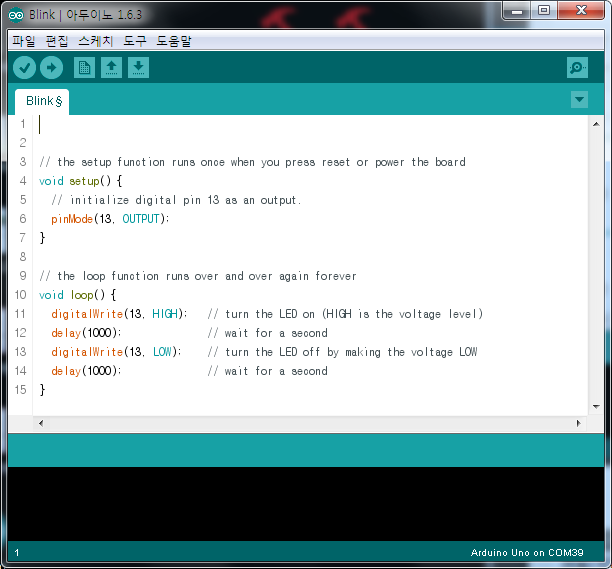The height and width of the screenshot is (569, 612).
Task: Click right arrow of horizontal scrollbar
Action: (x=578, y=423)
